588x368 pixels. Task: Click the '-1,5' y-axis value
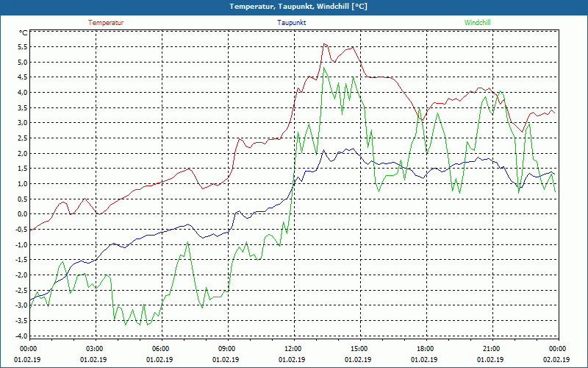22,260
